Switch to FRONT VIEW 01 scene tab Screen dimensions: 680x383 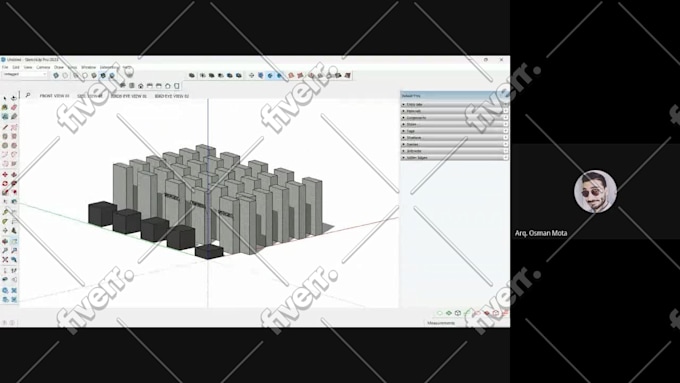point(54,96)
